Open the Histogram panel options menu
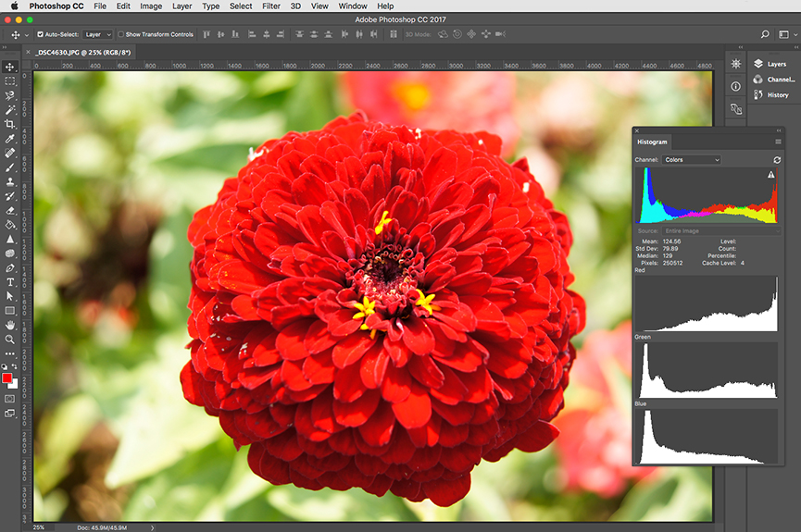801x532 pixels. pos(778,142)
